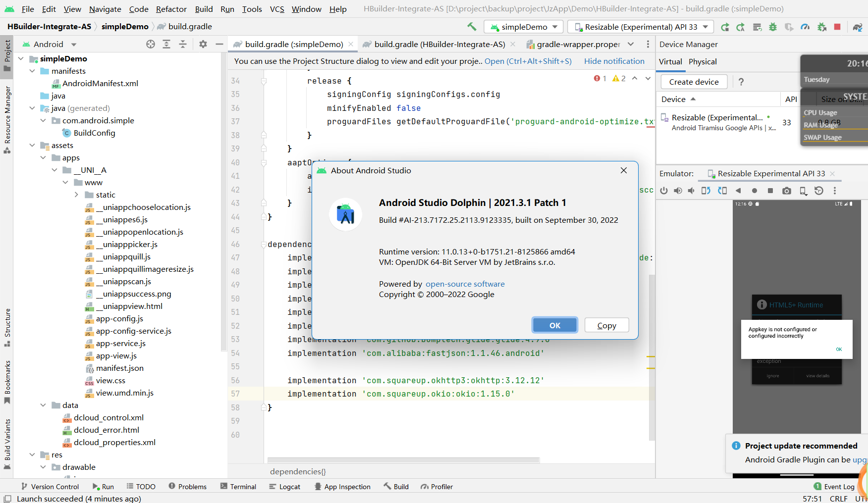Open emulator display mode phone icon
868x503 pixels.
pyautogui.click(x=803, y=191)
